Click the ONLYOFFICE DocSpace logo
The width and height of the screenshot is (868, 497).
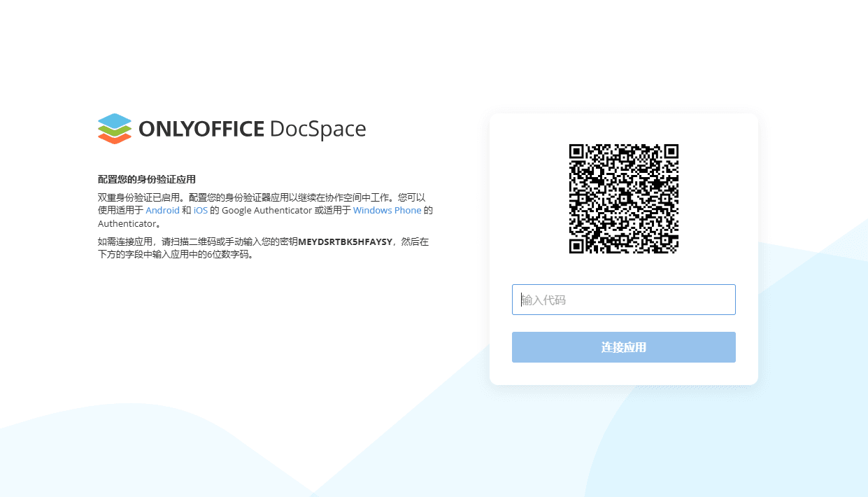(x=232, y=129)
